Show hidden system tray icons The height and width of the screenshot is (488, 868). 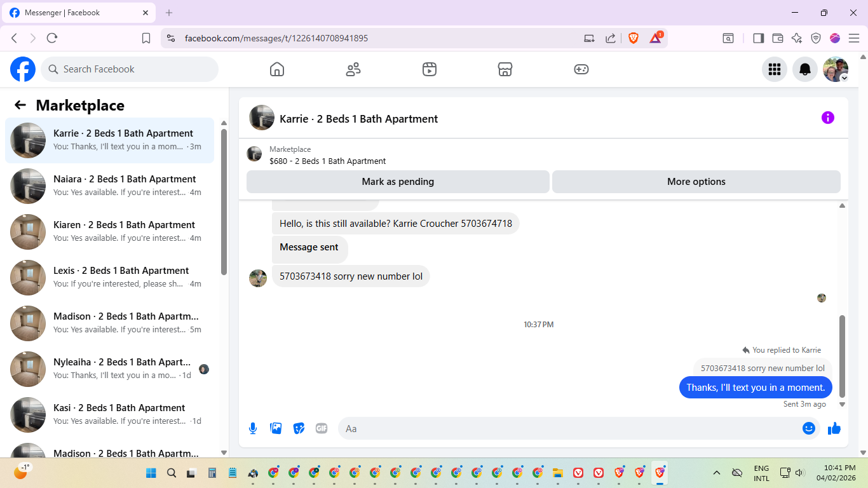717,473
